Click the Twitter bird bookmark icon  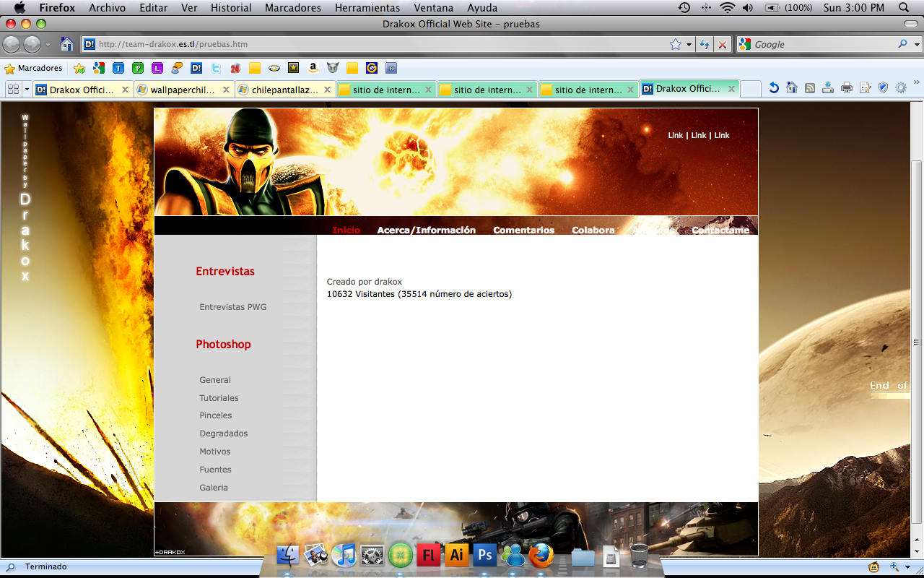[x=216, y=69]
